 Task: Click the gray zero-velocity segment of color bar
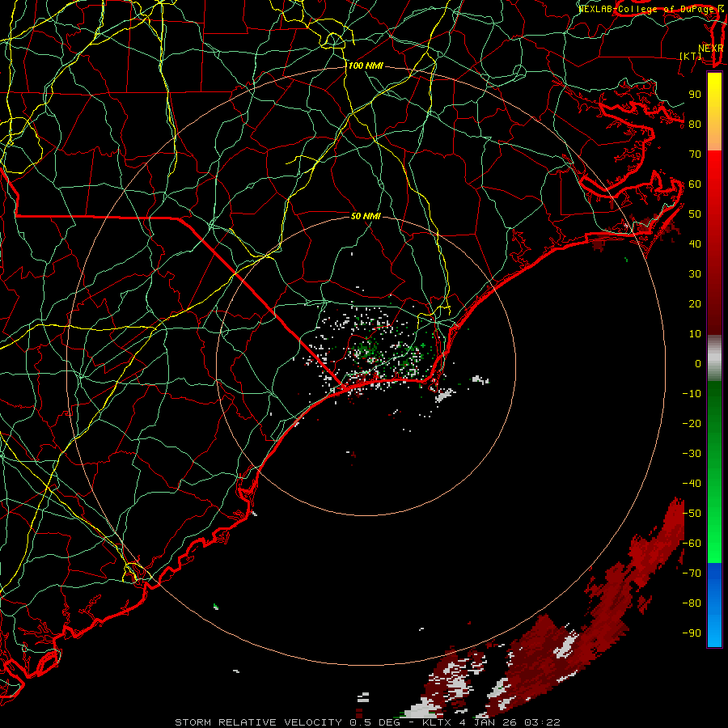pos(714,360)
